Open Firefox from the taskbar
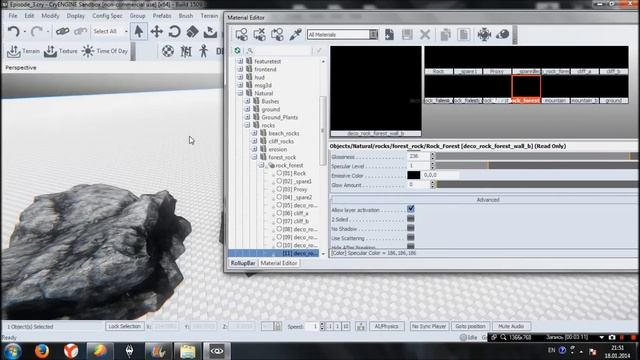 coord(42,351)
